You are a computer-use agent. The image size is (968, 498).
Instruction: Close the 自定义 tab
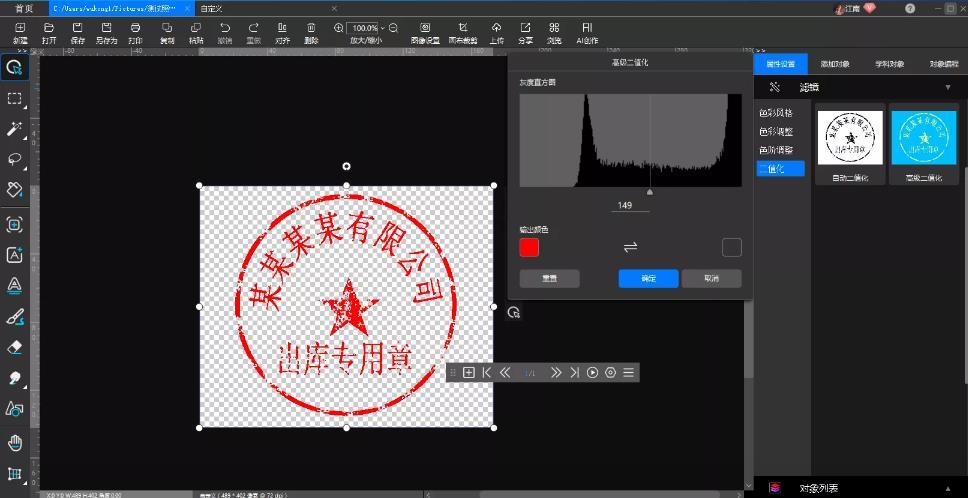coord(335,9)
